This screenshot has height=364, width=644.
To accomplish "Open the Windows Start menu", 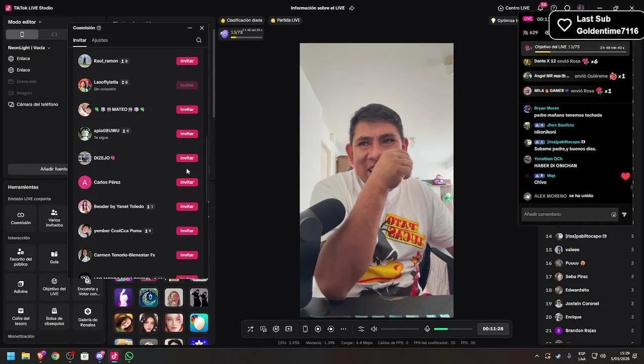I will coord(11,356).
